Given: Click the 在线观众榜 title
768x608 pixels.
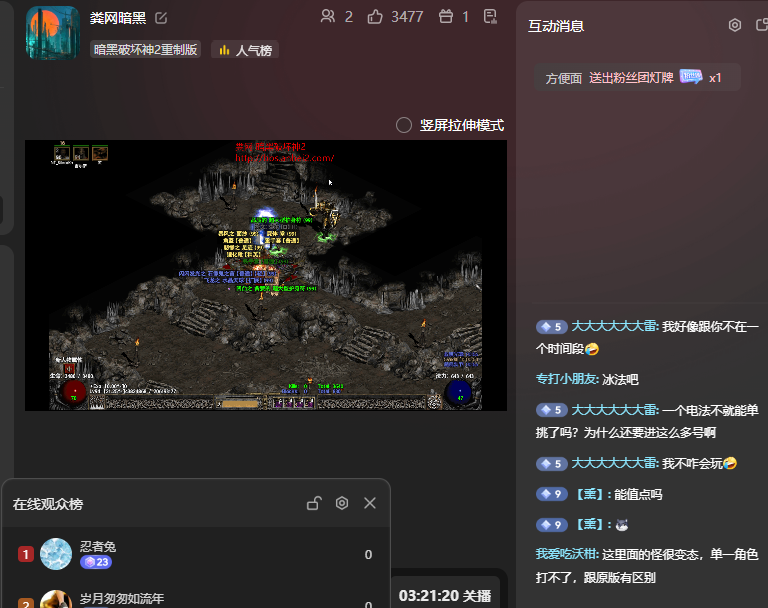Looking at the screenshot, I should pyautogui.click(x=48, y=504).
